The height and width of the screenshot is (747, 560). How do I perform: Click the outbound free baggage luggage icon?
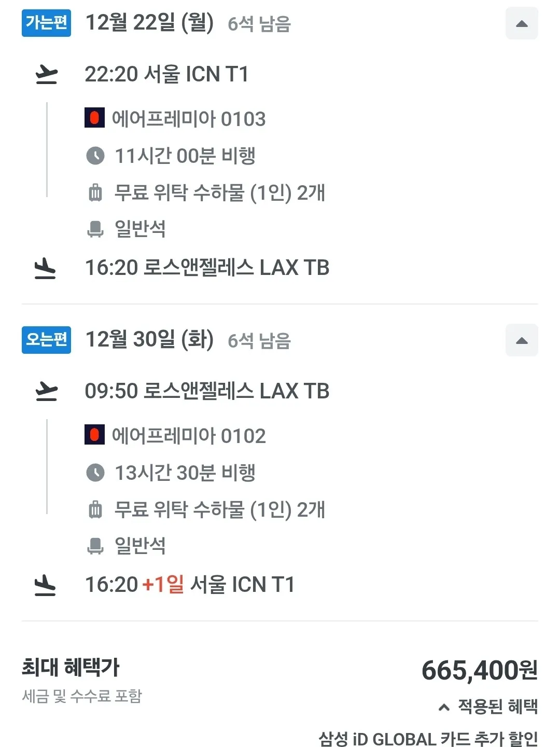click(95, 192)
